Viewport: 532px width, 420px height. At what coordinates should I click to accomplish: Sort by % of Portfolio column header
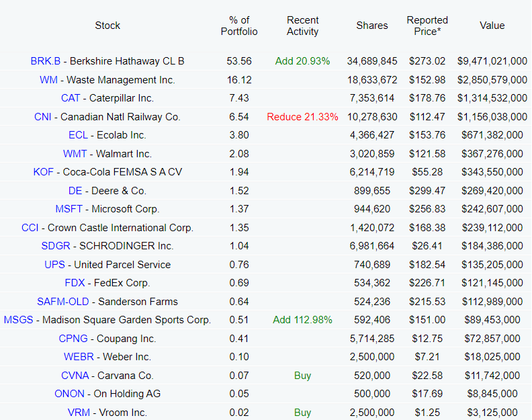click(239, 26)
